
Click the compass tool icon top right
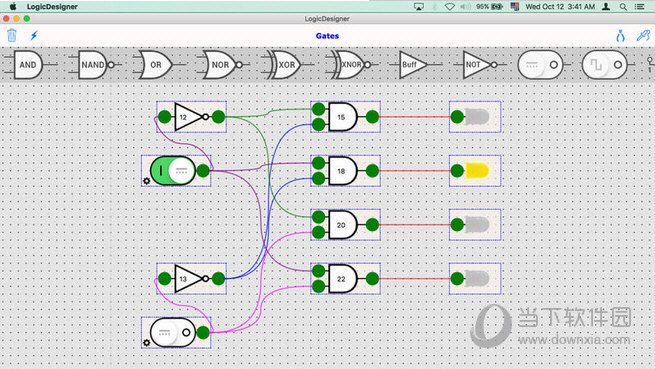click(x=621, y=36)
